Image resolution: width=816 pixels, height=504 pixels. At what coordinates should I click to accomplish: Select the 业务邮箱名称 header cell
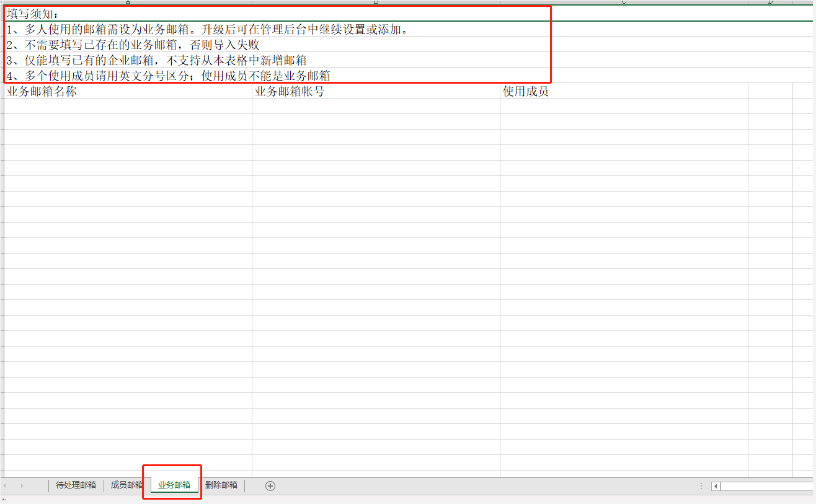(128, 92)
